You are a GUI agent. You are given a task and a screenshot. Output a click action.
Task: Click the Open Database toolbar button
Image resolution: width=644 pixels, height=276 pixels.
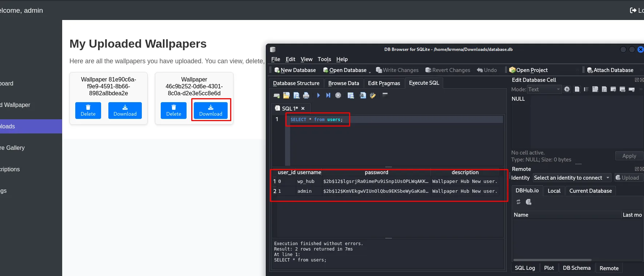(345, 70)
